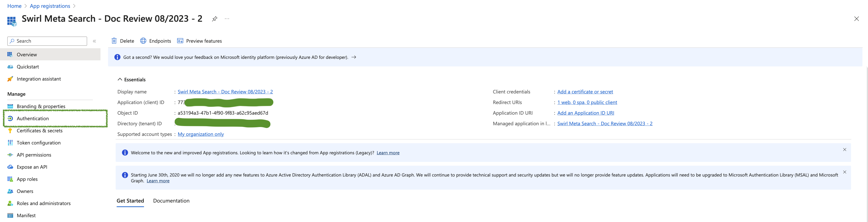Follow the feedback banner arrow
Screen dimensions: 868x222
point(354,57)
